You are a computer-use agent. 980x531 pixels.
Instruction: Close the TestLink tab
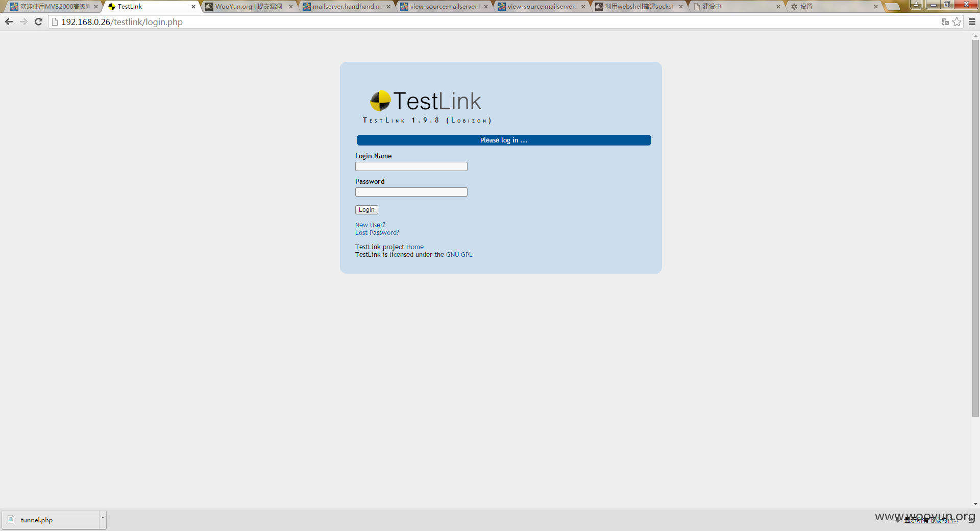click(193, 7)
